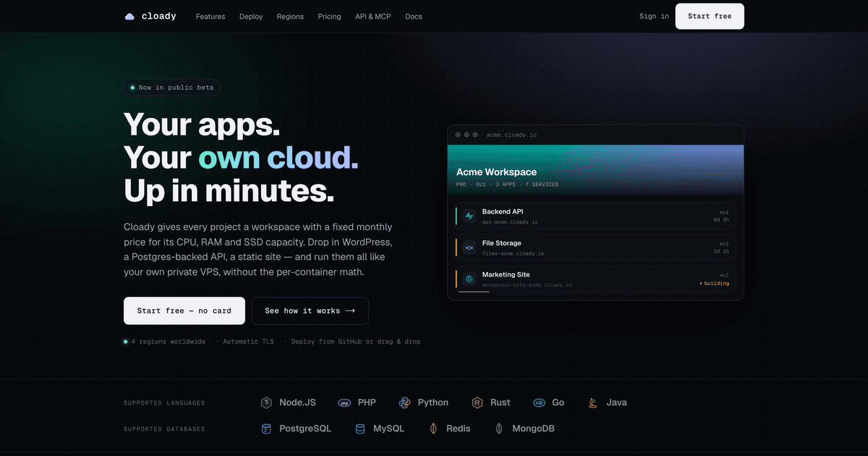Click the Go language icon

(x=539, y=402)
